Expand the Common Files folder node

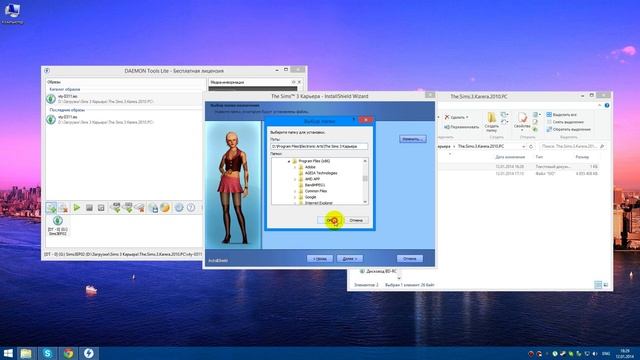tap(296, 191)
